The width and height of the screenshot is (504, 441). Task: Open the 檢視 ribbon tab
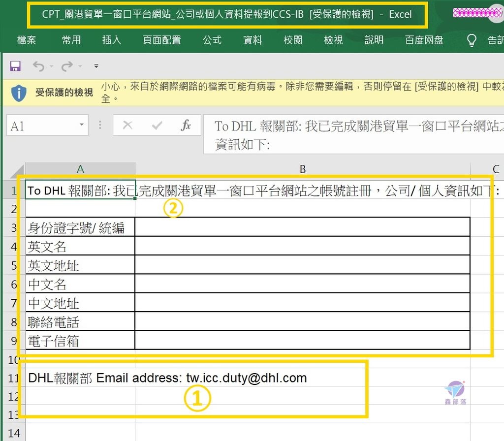click(333, 40)
